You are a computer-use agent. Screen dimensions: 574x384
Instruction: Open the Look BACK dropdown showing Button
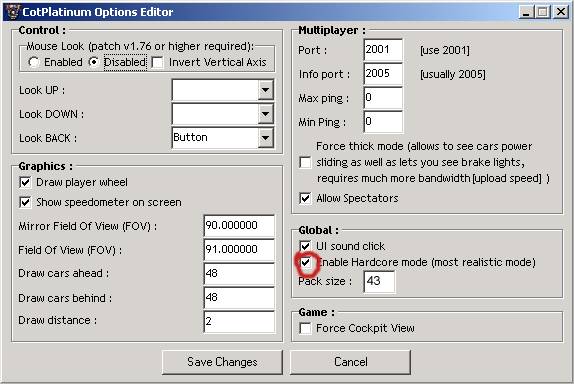click(265, 138)
